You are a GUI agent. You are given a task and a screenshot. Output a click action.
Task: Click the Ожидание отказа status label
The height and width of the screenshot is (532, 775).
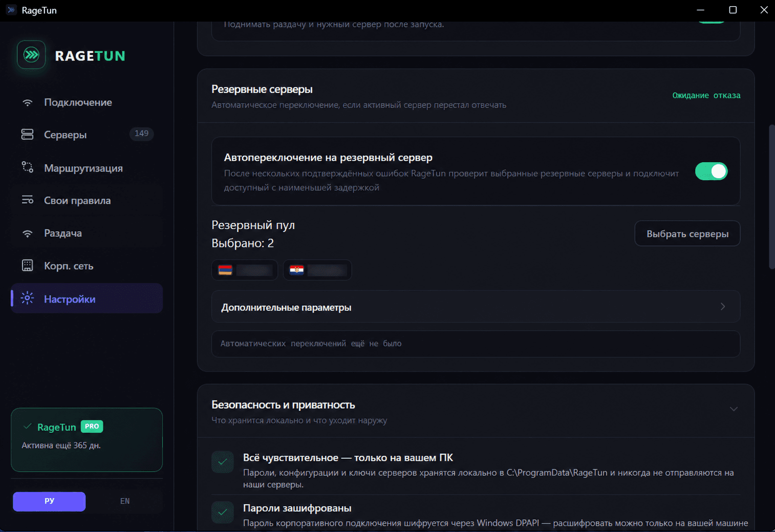pos(706,95)
